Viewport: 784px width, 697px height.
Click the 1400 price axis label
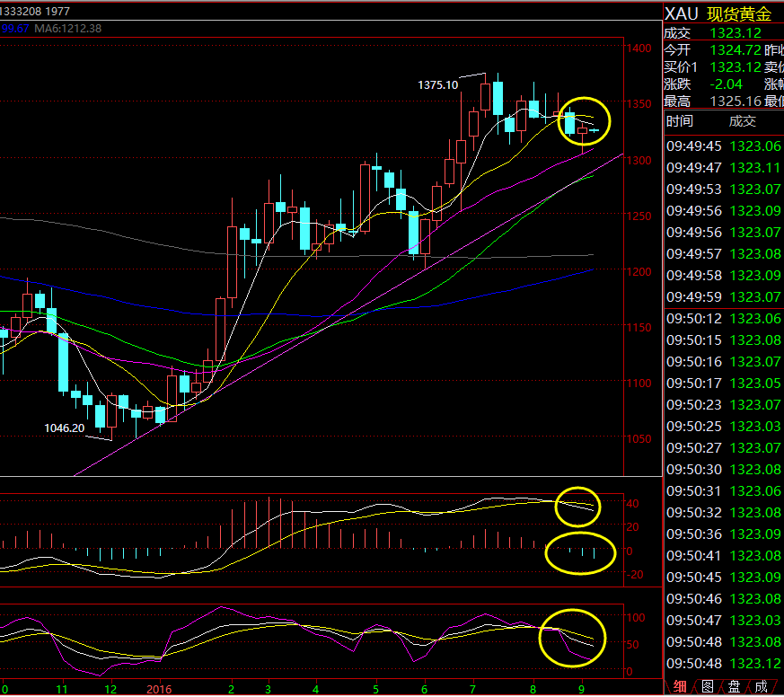(639, 49)
